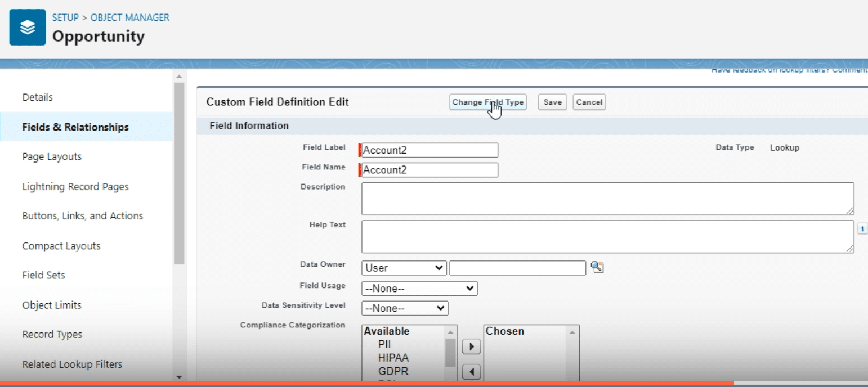Open Page Layouts in sidebar
This screenshot has width=868, height=387.
click(52, 157)
